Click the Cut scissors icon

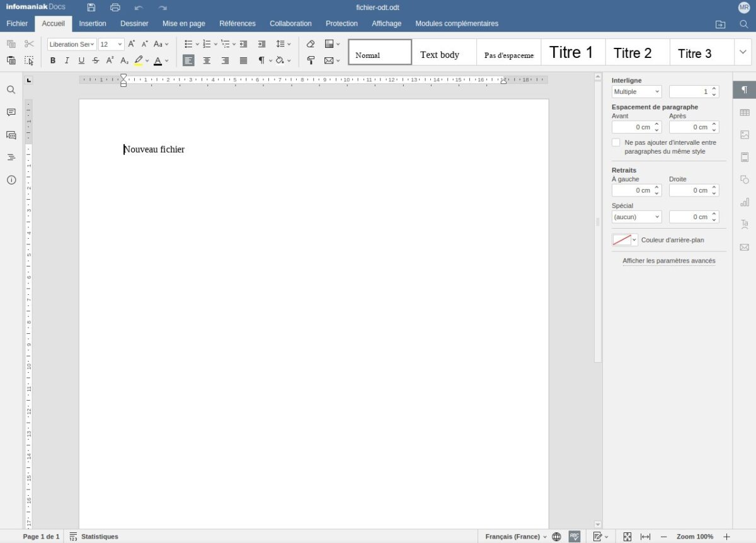point(29,44)
